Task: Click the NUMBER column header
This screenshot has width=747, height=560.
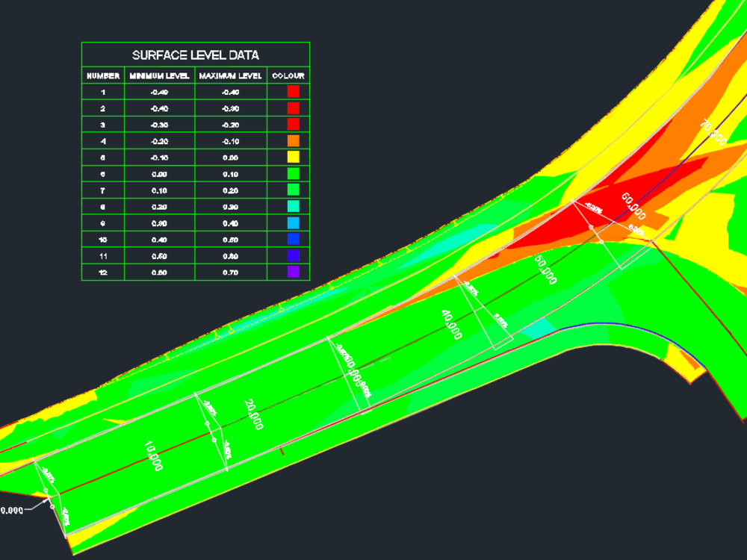Action: click(105, 75)
